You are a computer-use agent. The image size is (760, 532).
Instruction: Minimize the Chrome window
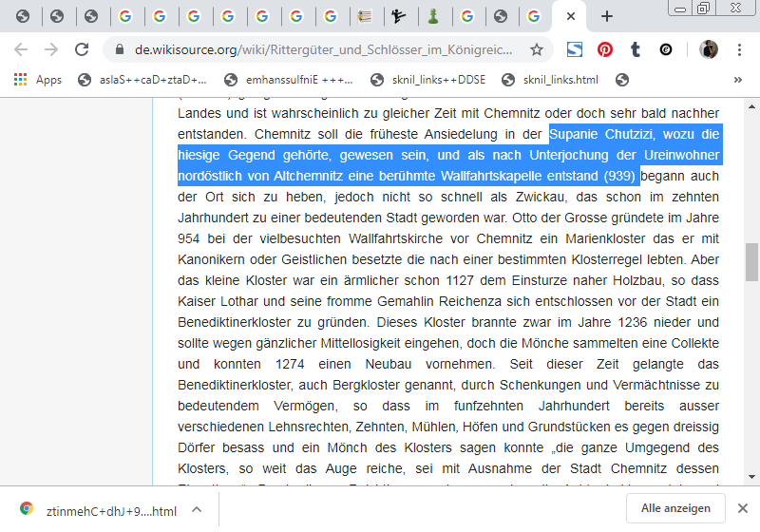tap(680, 9)
